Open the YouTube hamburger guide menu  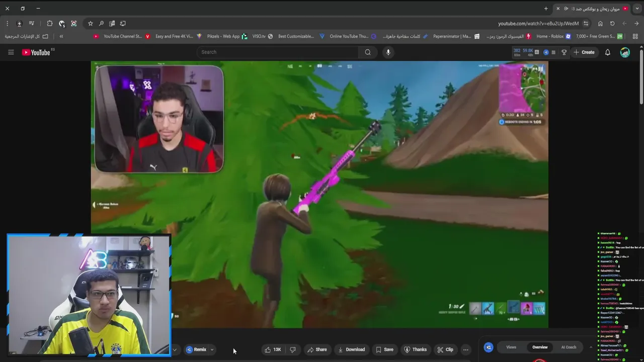coord(11,52)
